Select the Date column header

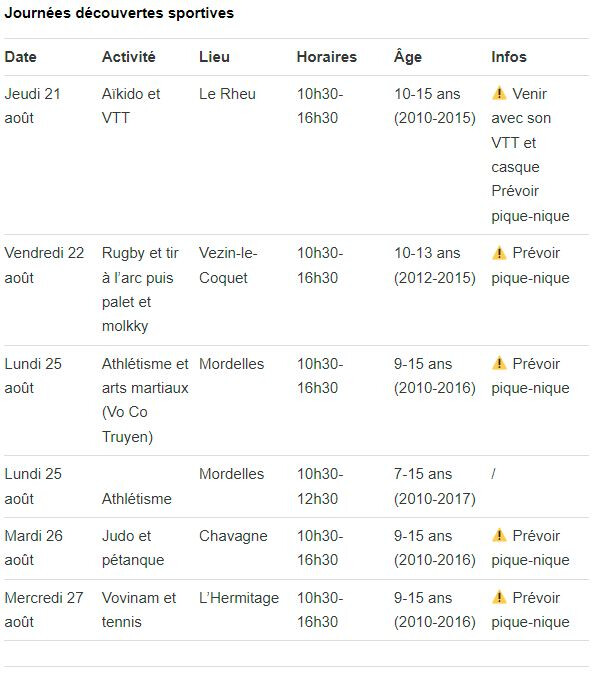click(20, 57)
